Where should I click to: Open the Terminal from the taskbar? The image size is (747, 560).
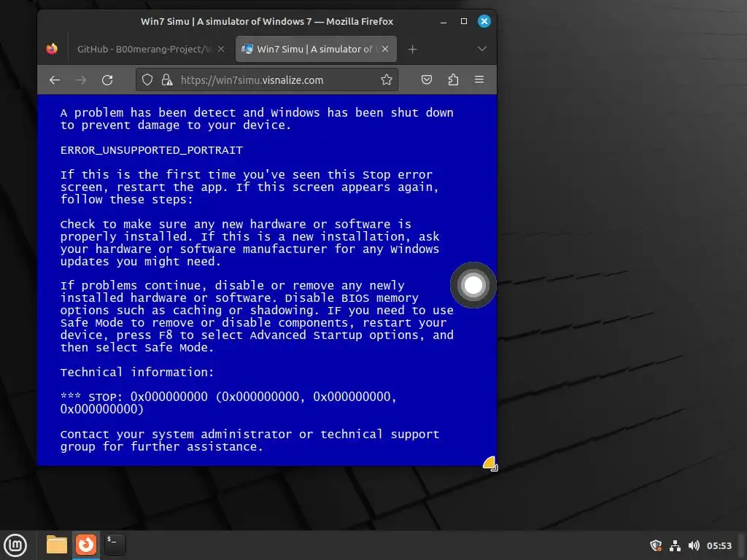115,545
